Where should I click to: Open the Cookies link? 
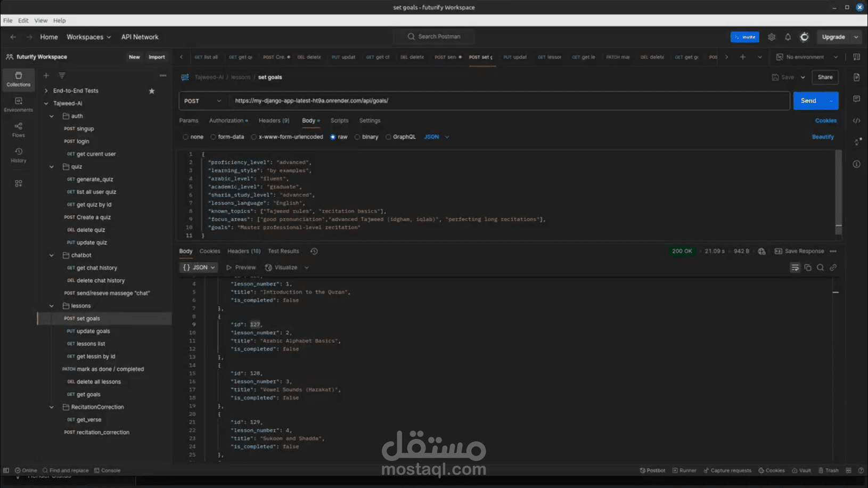pyautogui.click(x=825, y=121)
